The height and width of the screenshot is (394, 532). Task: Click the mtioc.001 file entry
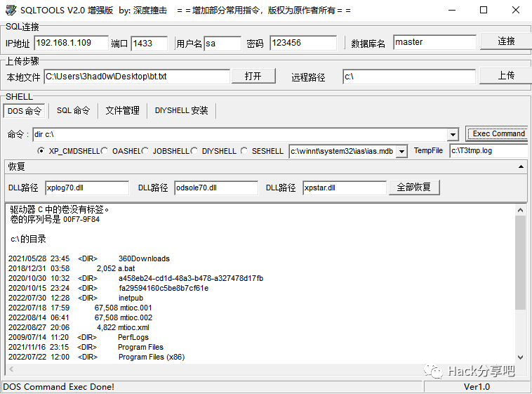(135, 308)
